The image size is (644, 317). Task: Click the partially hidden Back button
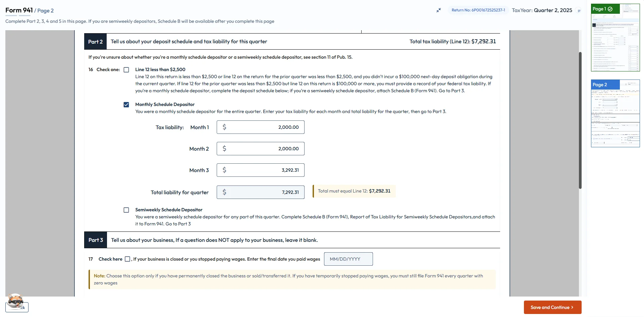[x=17, y=307]
